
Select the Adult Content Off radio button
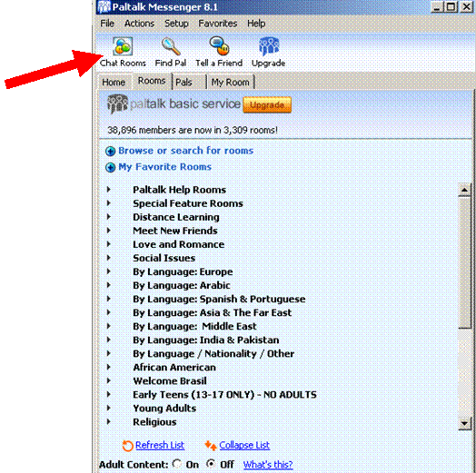pos(211,464)
